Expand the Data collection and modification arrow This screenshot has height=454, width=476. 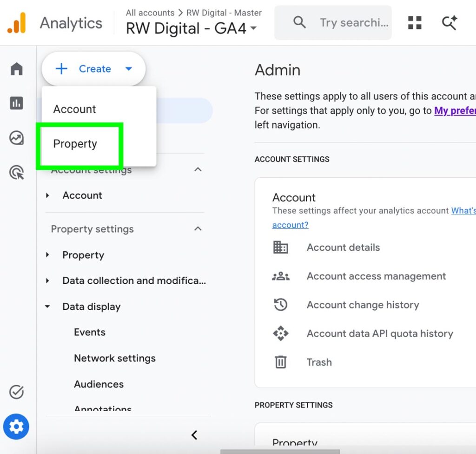47,280
